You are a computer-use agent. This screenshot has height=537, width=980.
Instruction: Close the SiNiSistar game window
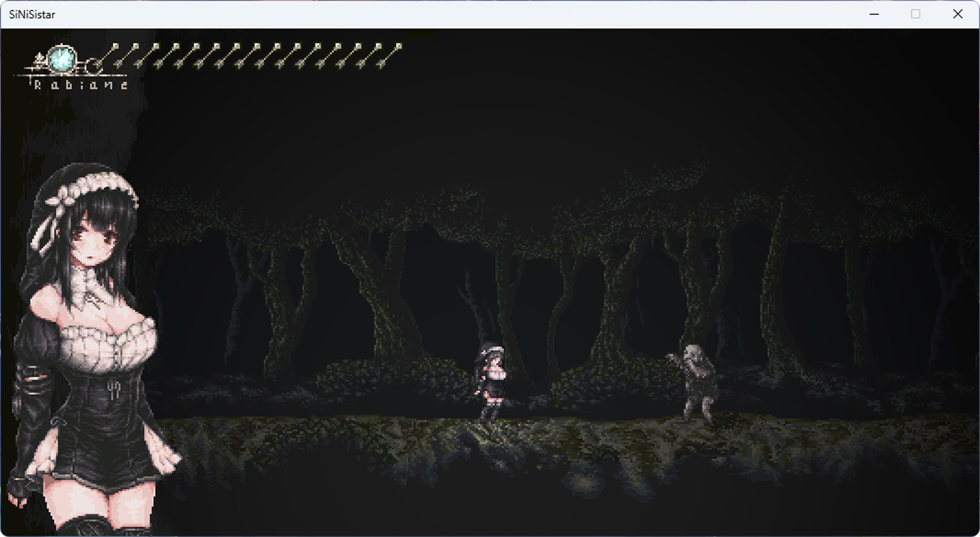[958, 14]
